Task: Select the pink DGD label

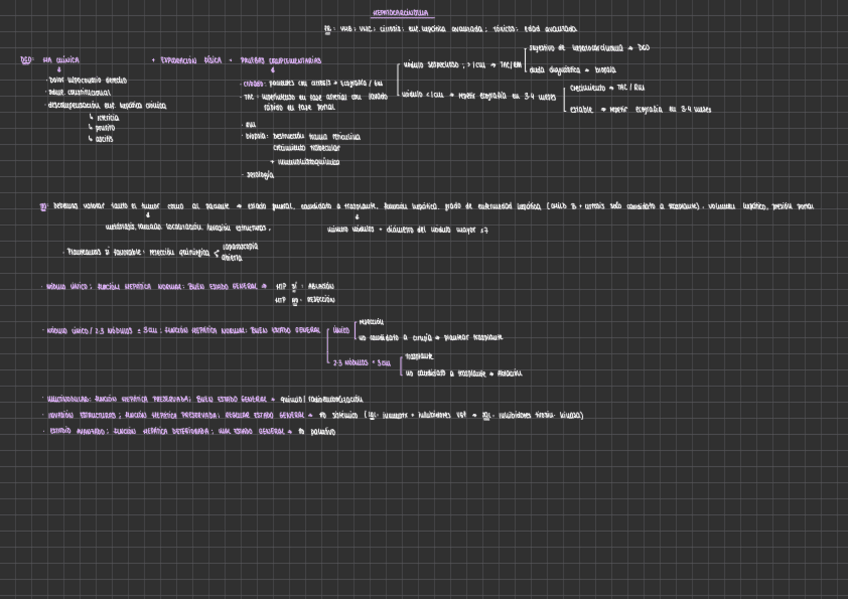Action: tap(26, 61)
